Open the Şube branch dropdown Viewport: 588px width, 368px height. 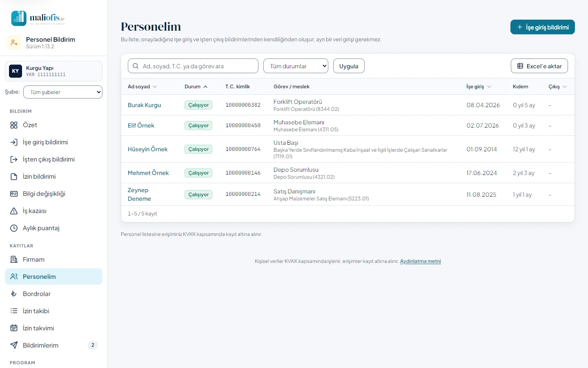tap(63, 92)
